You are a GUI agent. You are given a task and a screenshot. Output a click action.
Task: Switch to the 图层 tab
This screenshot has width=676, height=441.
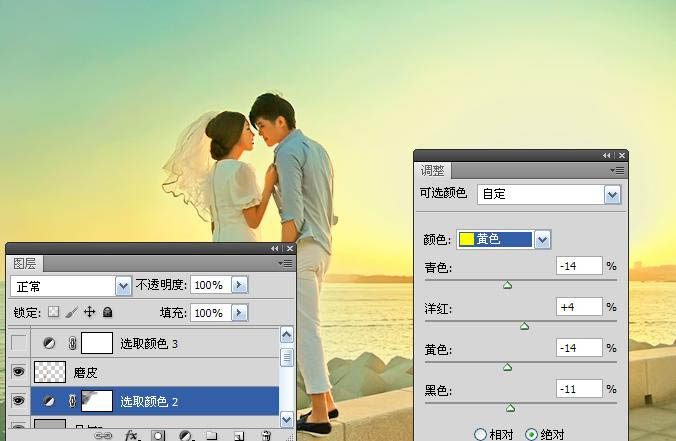(x=25, y=264)
